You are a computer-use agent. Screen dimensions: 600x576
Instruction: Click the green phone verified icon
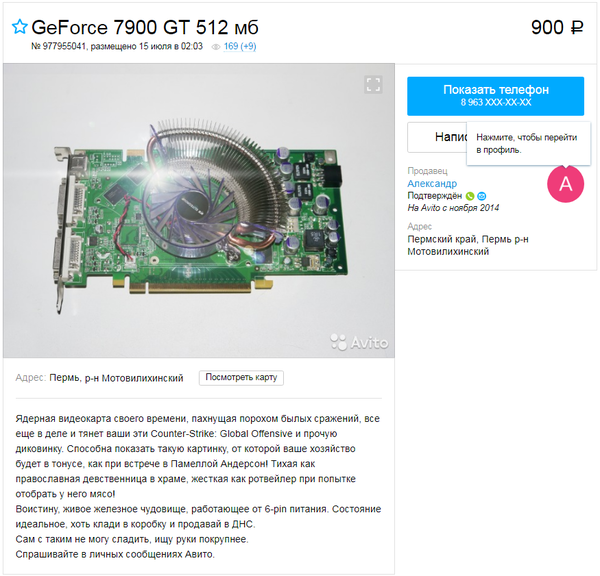[x=470, y=196]
